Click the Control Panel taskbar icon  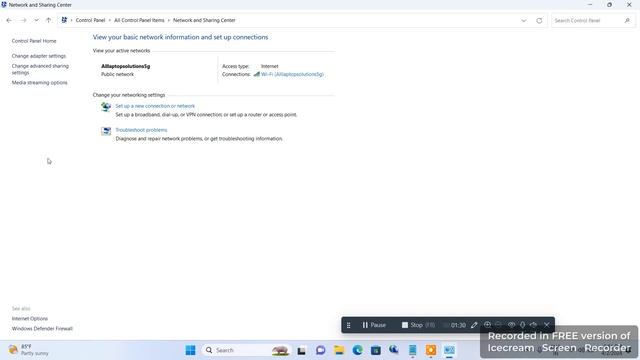point(449,350)
